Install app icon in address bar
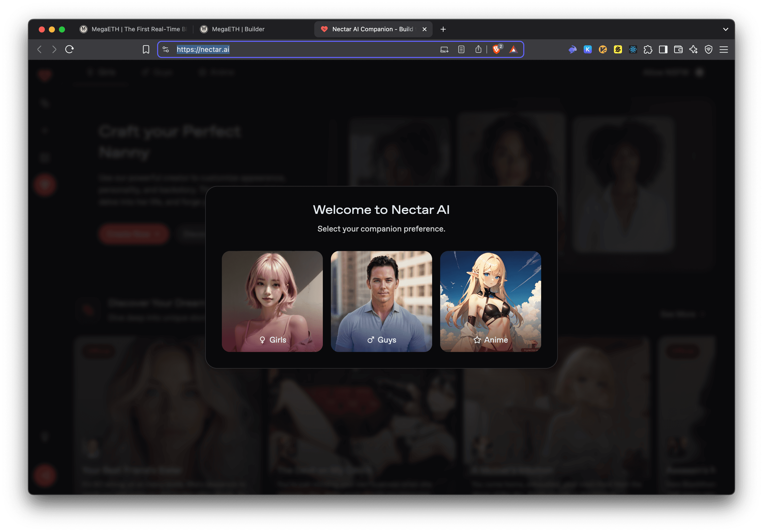The height and width of the screenshot is (532, 763). [x=444, y=50]
